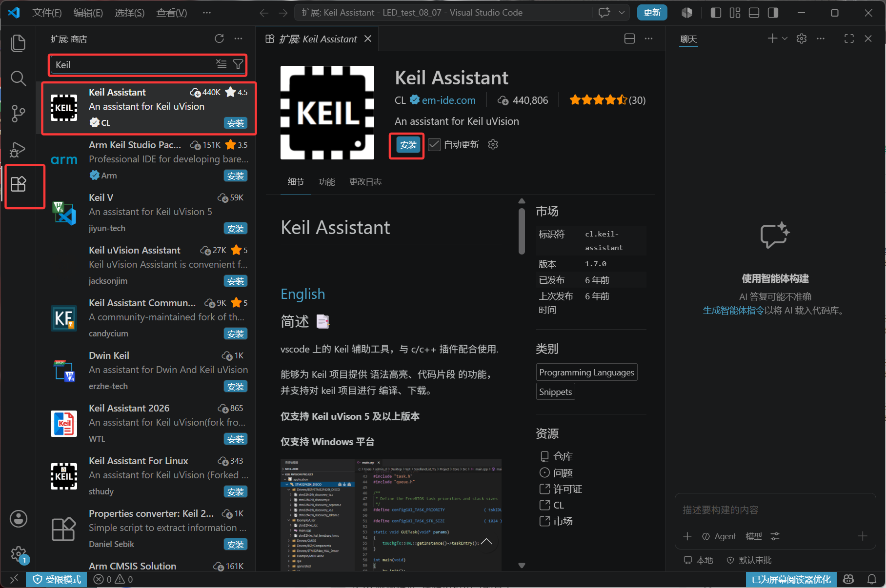886x588 pixels.
Task: Open the em-ide.com publisher link
Action: [x=448, y=100]
